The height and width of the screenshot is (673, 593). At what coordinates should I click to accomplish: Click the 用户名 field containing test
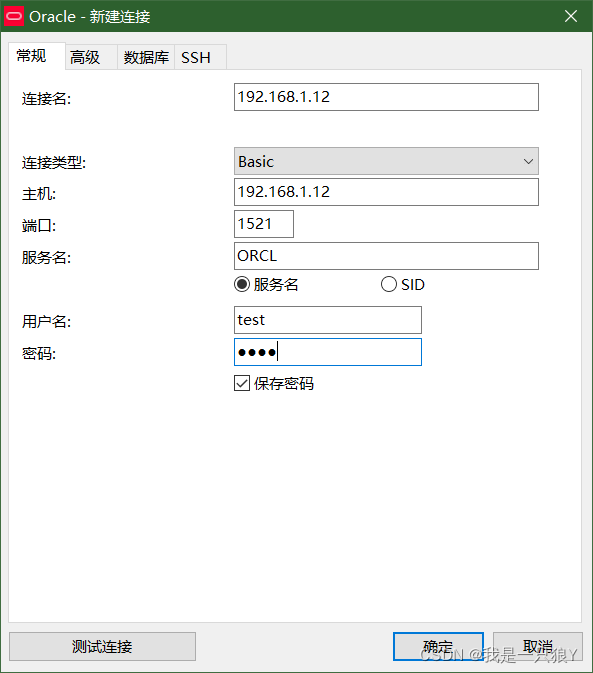pos(328,320)
